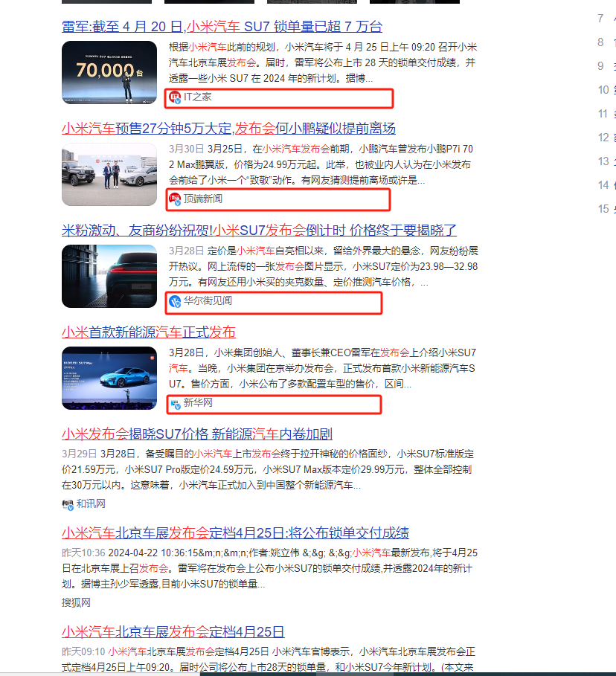Click the blue SU7 launch event thumbnail
This screenshot has width=616, height=676.
[x=109, y=378]
